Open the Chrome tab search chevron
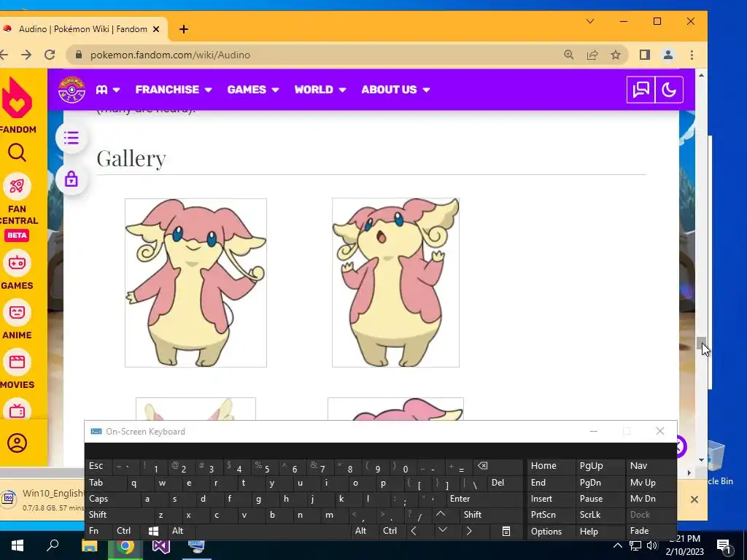The image size is (747, 560). 589,21
